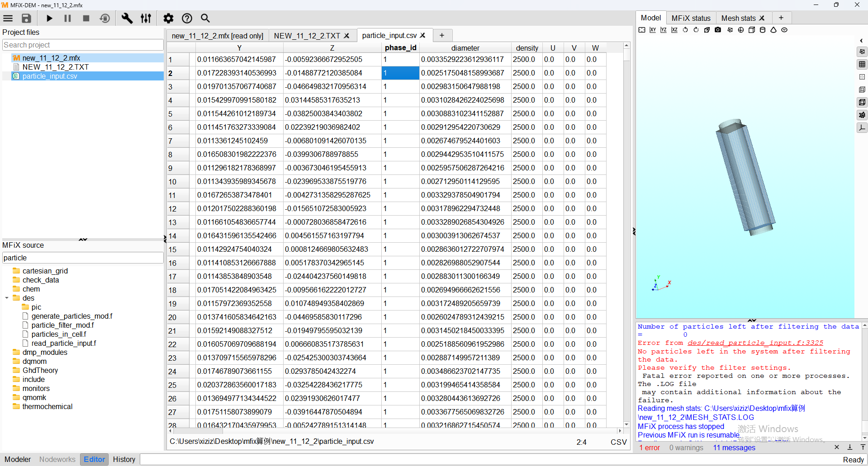Click the XZ plane view icon
868x466 pixels.
click(x=674, y=30)
